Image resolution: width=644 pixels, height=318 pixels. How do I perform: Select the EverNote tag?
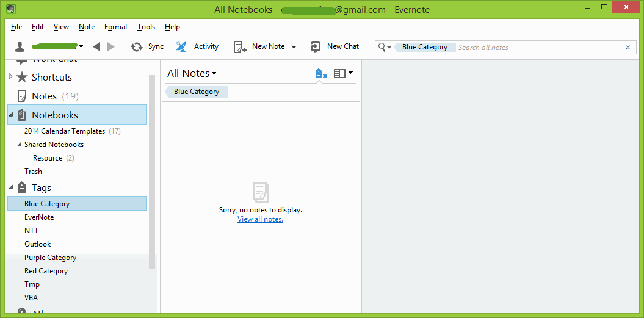coord(39,217)
